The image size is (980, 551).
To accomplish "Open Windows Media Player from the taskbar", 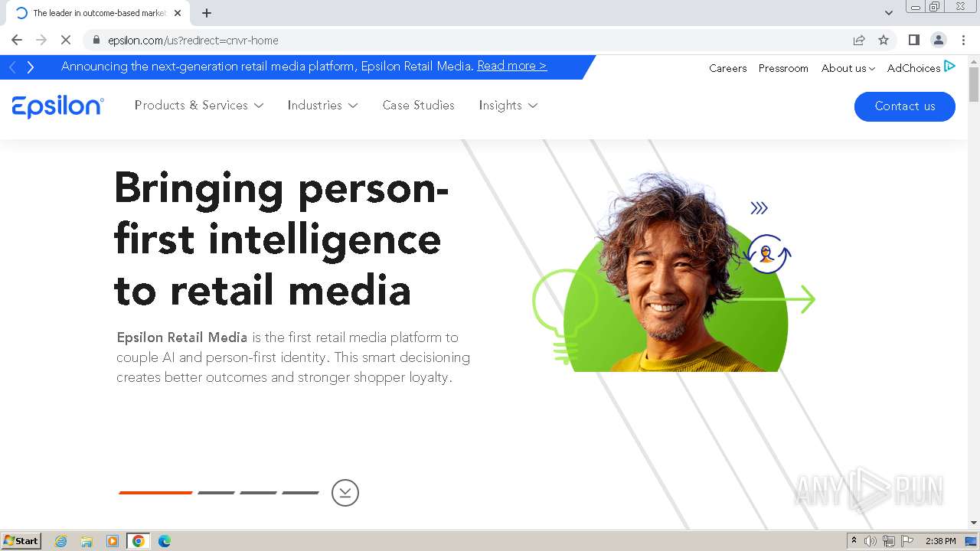I will click(x=113, y=541).
